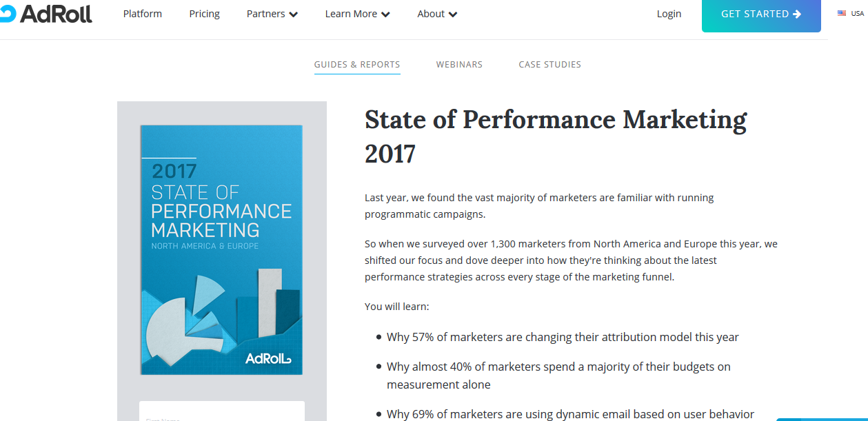Expand the Partners dropdown chevron
The width and height of the screenshot is (868, 421).
[294, 14]
